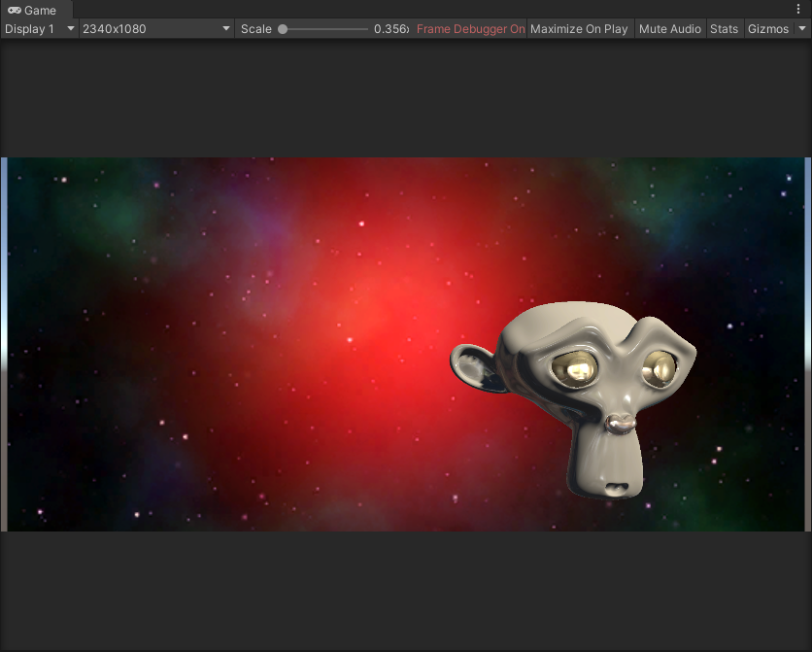
Task: Click the 0.356x scale value
Action: tap(391, 29)
